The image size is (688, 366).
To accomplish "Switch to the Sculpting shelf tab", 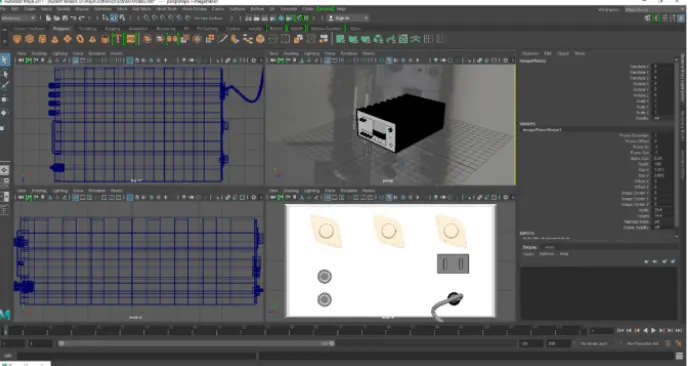I will click(87, 29).
